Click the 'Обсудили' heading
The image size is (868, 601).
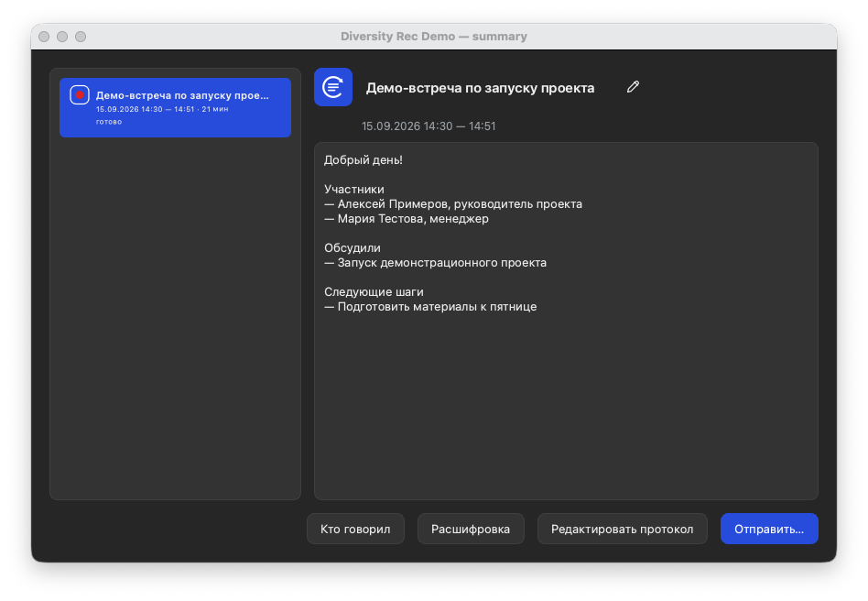(x=353, y=248)
